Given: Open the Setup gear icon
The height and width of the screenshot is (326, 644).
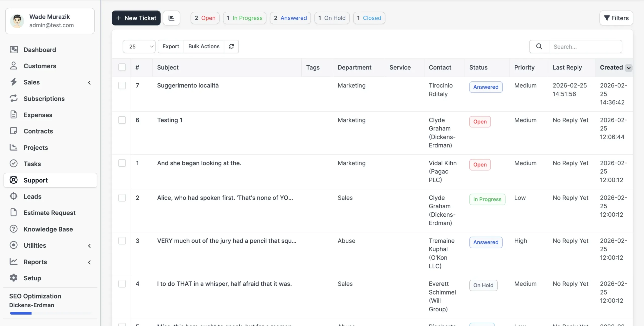Looking at the screenshot, I should click(14, 278).
